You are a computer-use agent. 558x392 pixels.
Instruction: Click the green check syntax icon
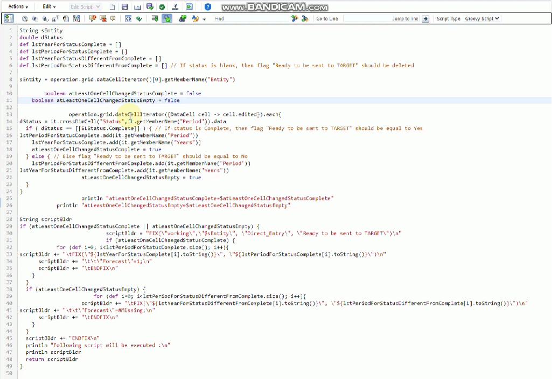click(x=139, y=18)
